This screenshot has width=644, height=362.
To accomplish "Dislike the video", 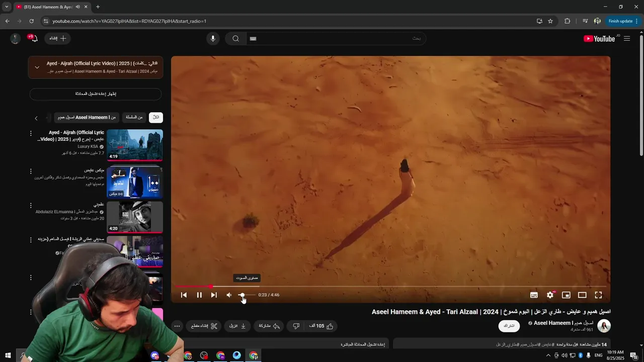I will tap(296, 326).
